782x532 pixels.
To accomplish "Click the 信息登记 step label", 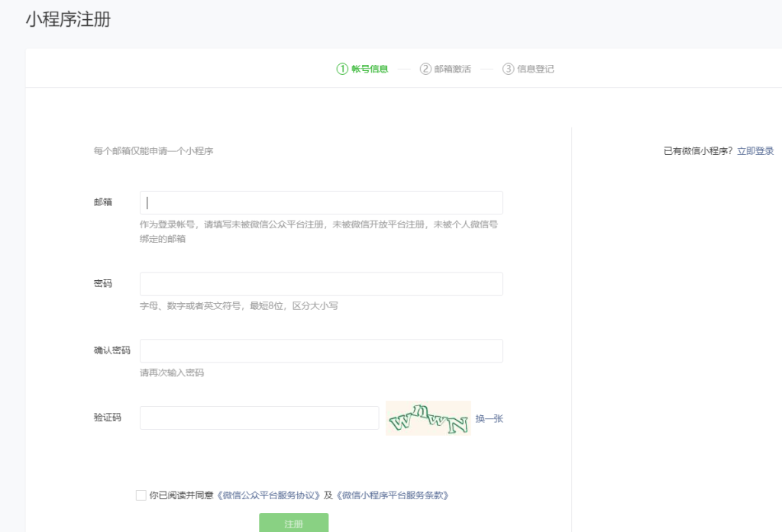I will 537,68.
